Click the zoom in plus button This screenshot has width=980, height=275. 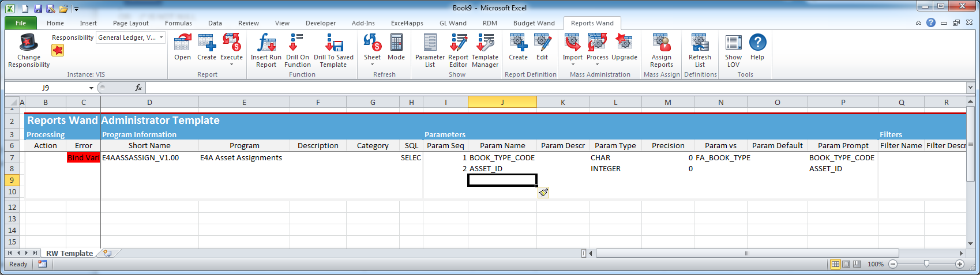tap(960, 264)
